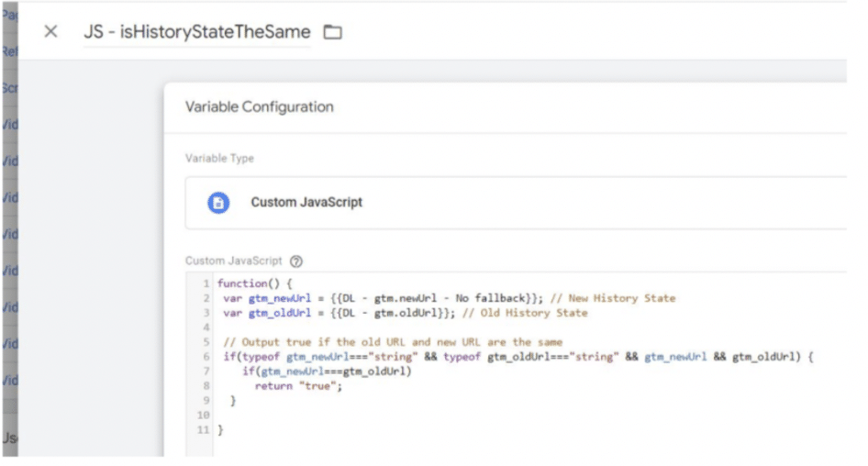The height and width of the screenshot is (466, 868).
Task: Click the {{DL - gtm.newUrl - No fallback}} reference
Action: (438, 298)
